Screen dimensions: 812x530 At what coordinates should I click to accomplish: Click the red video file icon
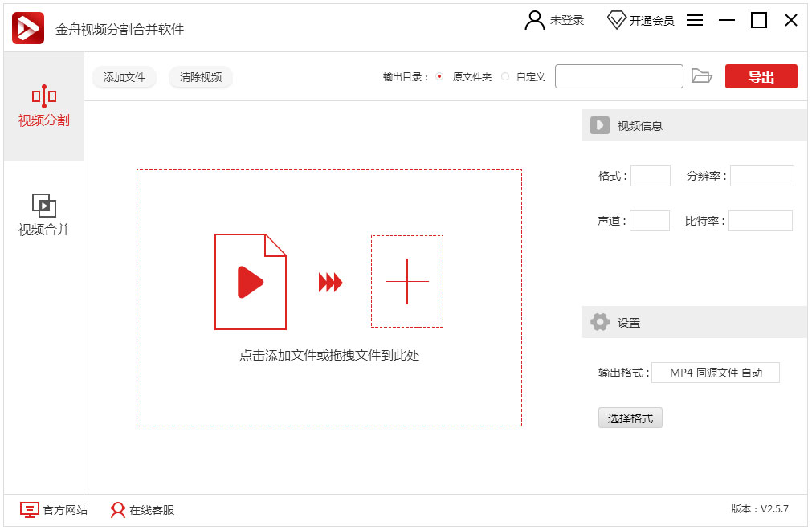click(x=250, y=282)
